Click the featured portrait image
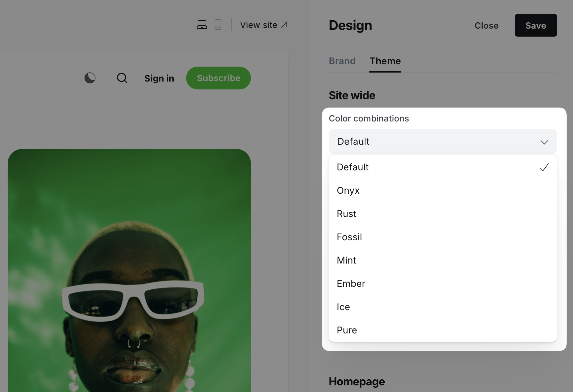 [129, 270]
